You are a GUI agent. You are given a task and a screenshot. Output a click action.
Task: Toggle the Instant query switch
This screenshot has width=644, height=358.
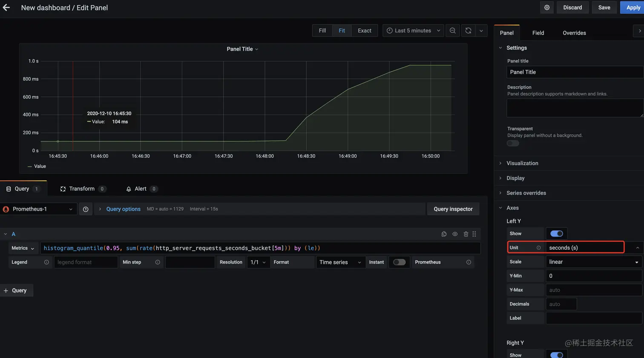(x=399, y=262)
